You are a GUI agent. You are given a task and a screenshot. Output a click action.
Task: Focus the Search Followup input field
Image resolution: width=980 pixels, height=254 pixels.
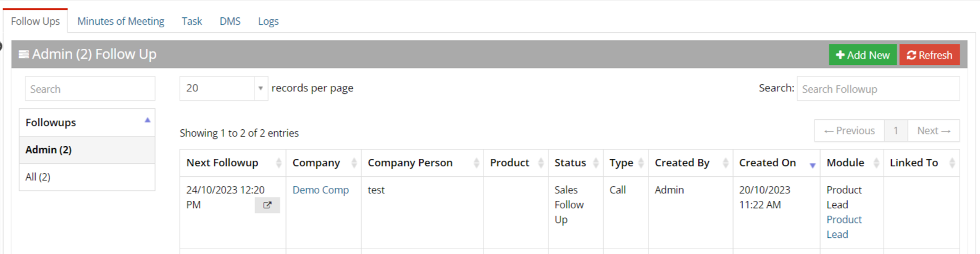click(878, 88)
